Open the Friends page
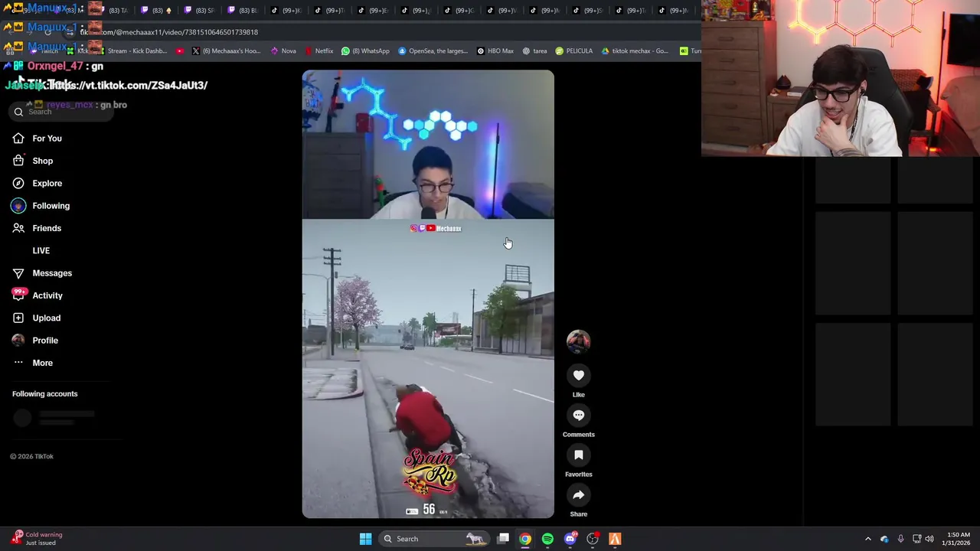This screenshot has height=551, width=980. pos(37,228)
